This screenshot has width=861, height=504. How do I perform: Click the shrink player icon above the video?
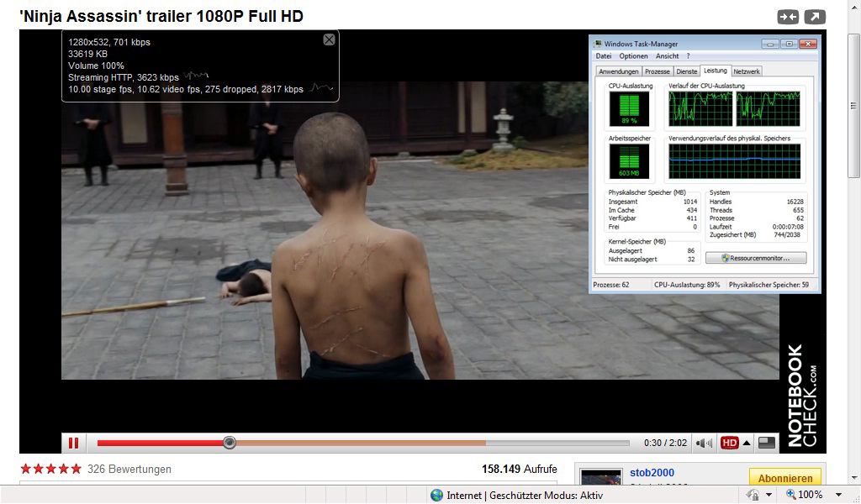pos(788,17)
